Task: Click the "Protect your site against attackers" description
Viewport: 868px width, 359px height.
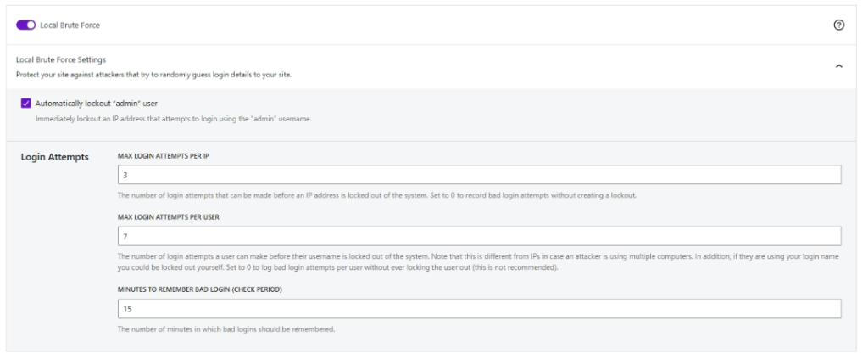Action: 154,75
